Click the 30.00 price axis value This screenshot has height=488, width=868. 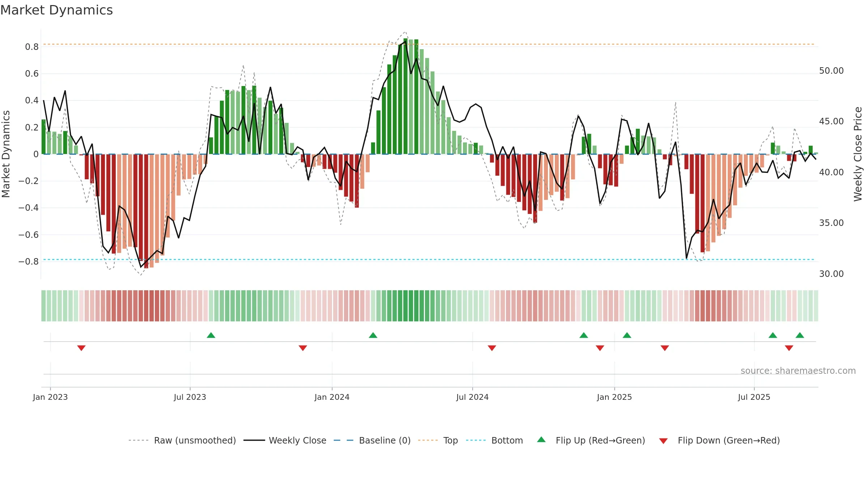(x=831, y=274)
